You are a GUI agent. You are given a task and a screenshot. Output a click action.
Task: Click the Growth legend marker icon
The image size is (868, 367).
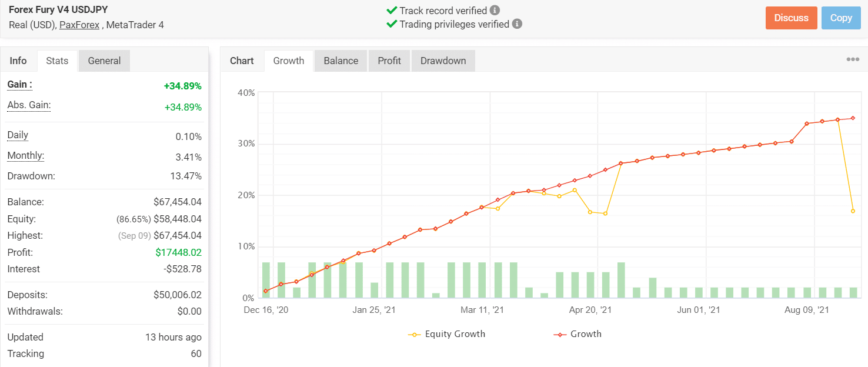tap(559, 333)
